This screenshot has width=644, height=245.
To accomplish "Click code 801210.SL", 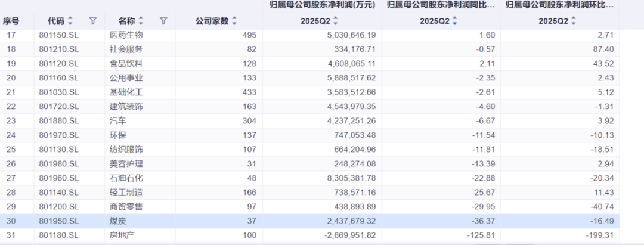I will [x=58, y=49].
